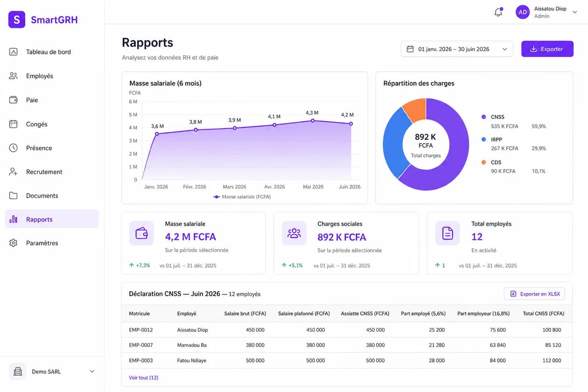Click the Rapports bar-chart icon
Viewport: 588px width, 392px height.
(x=13, y=219)
